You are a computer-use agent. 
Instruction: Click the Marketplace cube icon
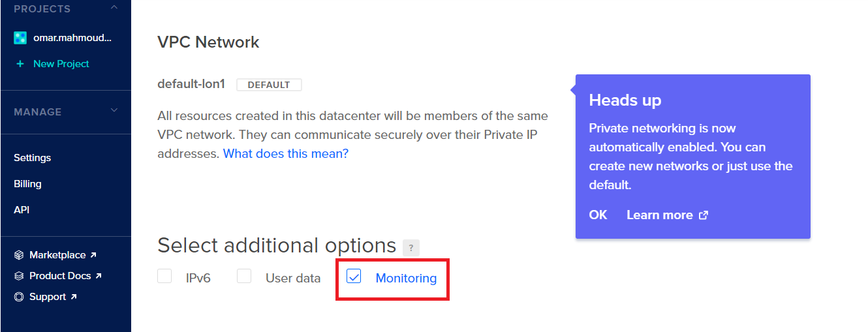pyautogui.click(x=19, y=255)
